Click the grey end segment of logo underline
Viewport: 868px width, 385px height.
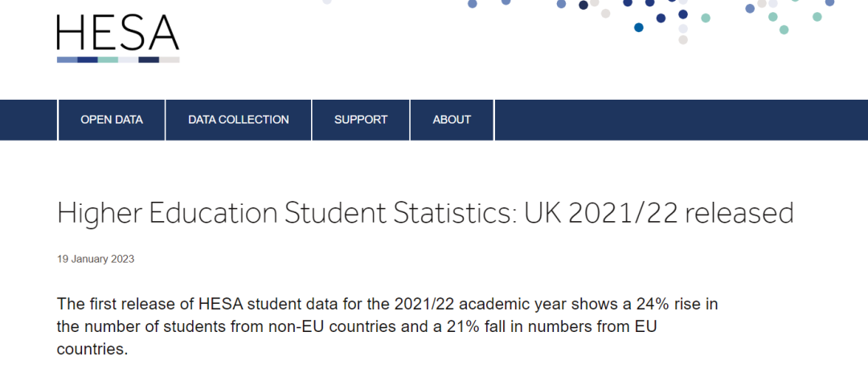coord(170,59)
